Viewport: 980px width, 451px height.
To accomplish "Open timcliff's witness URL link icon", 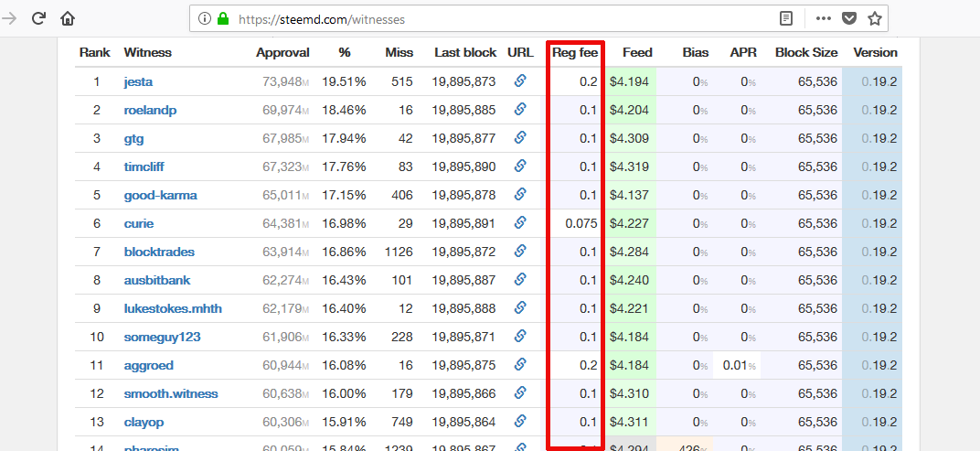I will 520,166.
